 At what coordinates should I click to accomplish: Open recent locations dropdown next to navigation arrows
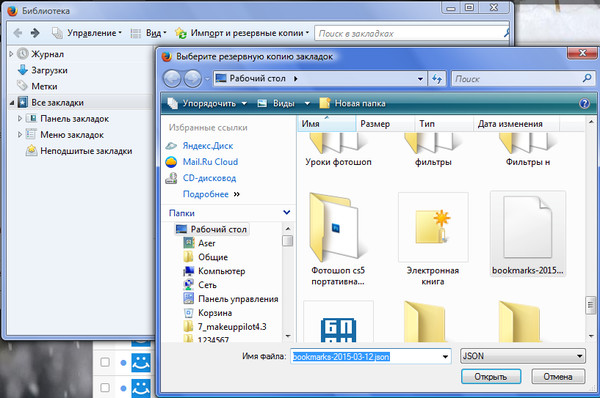pyautogui.click(x=207, y=79)
